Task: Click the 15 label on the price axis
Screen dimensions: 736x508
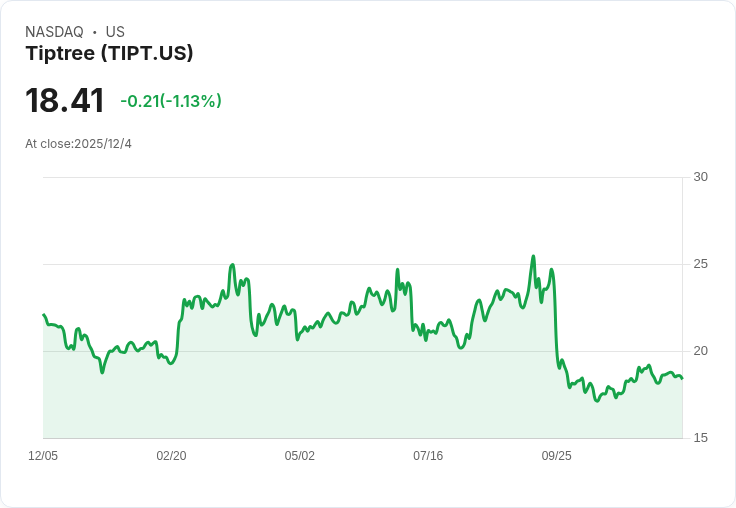Action: coord(700,438)
